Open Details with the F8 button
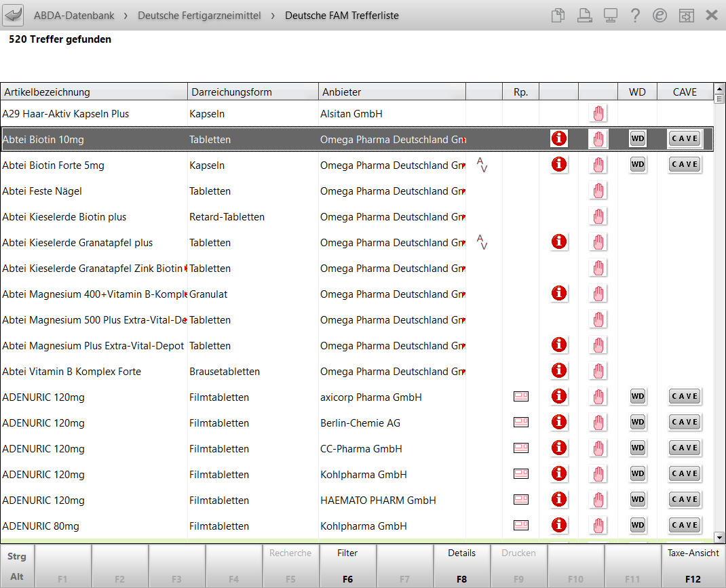This screenshot has width=726, height=588. pos(461,566)
